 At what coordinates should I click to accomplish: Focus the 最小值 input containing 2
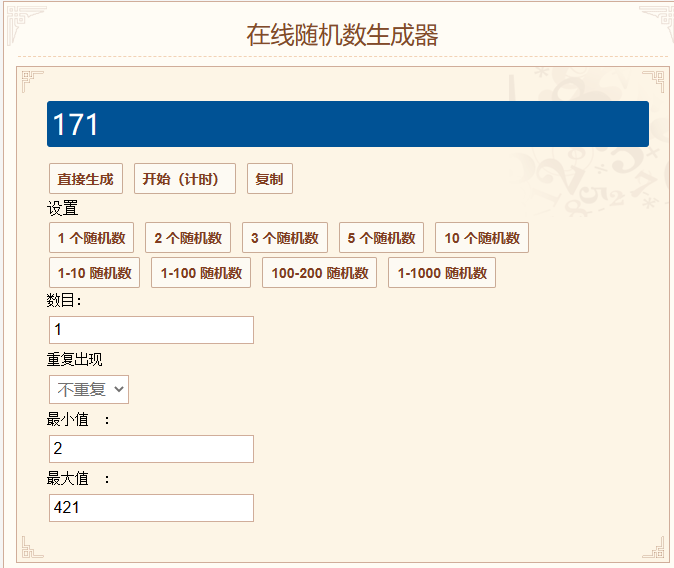[151, 449]
